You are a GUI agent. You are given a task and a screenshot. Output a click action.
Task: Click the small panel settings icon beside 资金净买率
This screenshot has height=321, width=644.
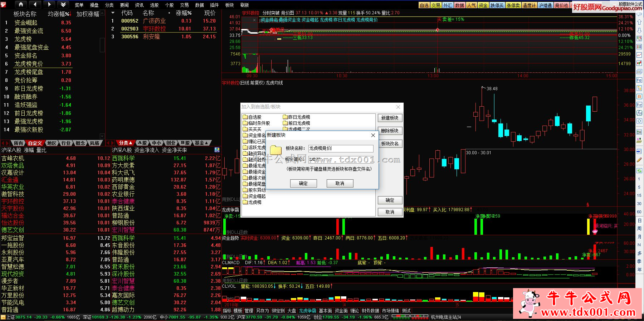coord(217,150)
